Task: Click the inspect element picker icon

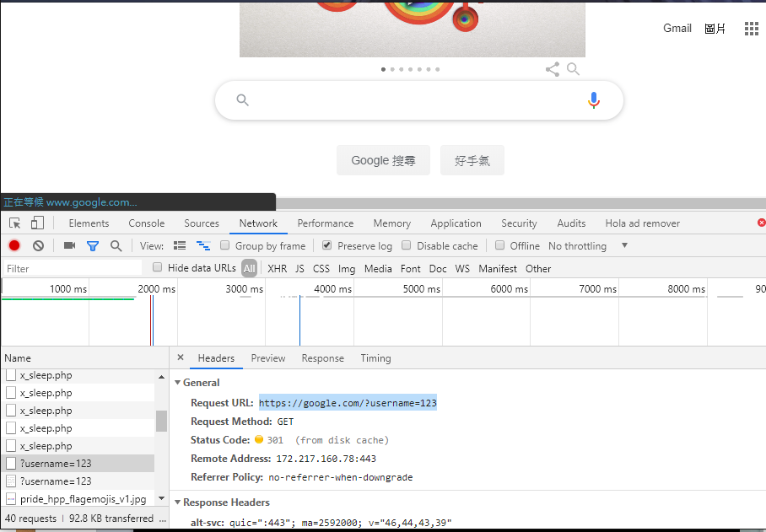Action: (x=14, y=223)
